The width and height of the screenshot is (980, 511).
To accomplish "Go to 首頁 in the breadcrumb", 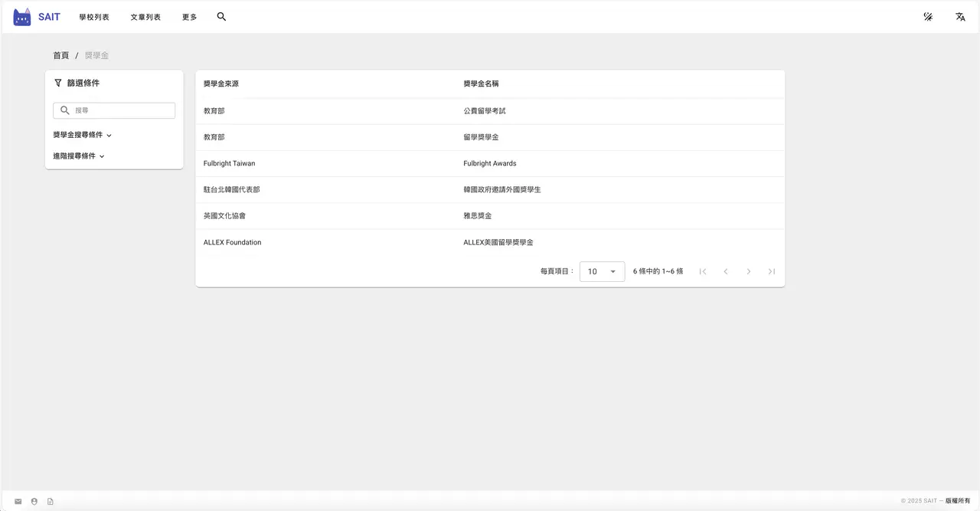I will (61, 56).
